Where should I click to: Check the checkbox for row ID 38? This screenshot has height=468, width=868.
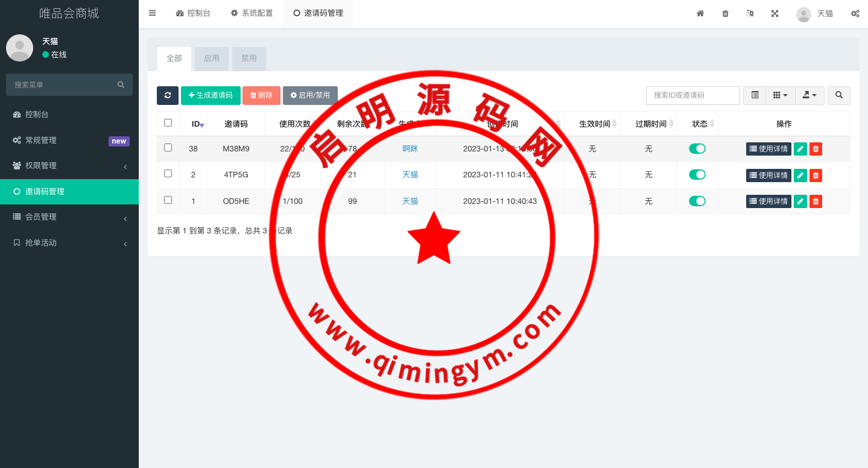[x=168, y=148]
